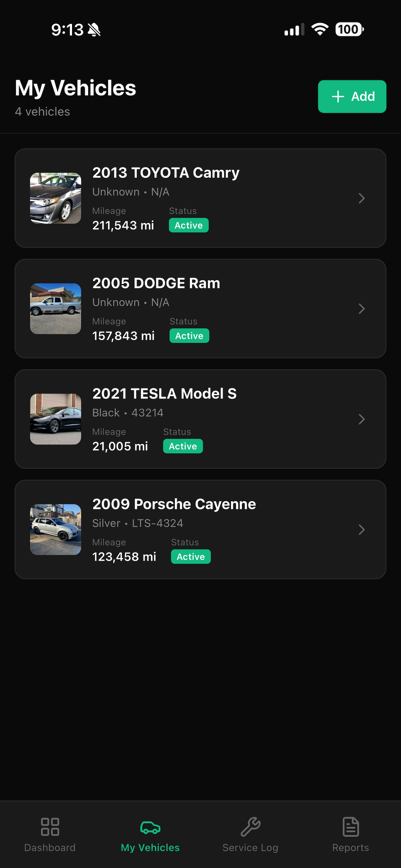The image size is (401, 868).
Task: Open Porsche Cayenne details via chevron
Action: pos(362,530)
